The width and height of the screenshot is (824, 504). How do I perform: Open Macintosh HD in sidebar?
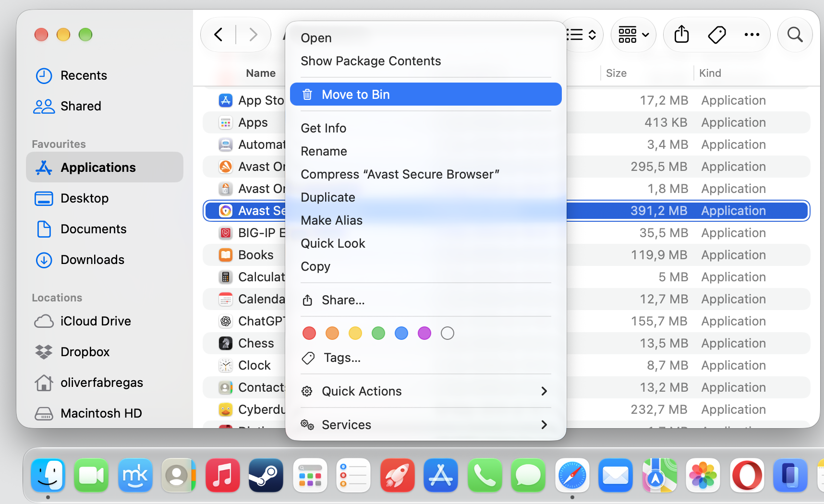click(x=105, y=413)
